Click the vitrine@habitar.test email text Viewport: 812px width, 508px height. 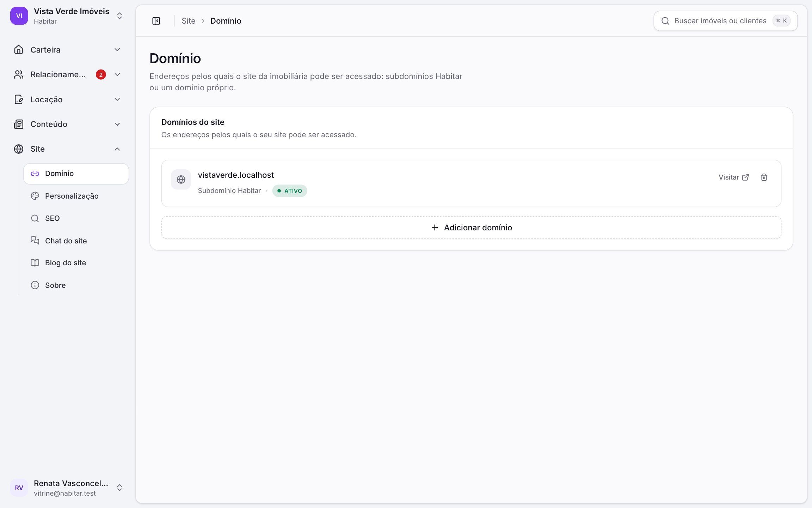[x=65, y=493]
